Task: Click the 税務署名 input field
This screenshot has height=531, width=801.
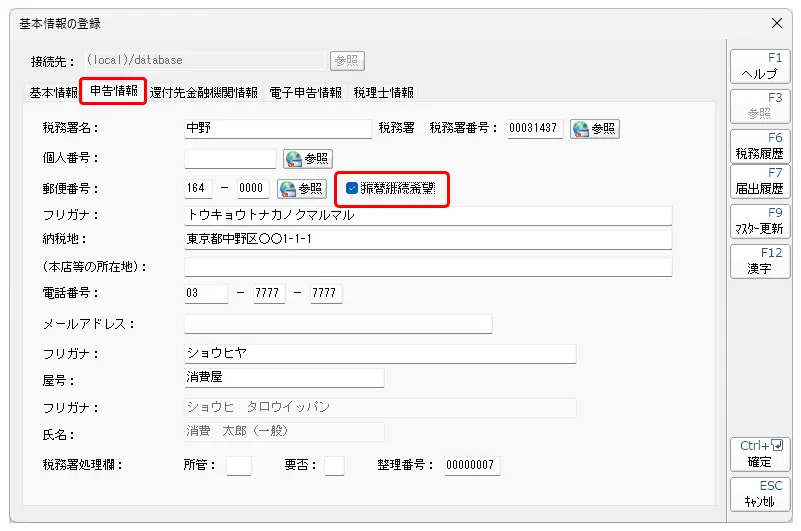Action: (x=277, y=129)
